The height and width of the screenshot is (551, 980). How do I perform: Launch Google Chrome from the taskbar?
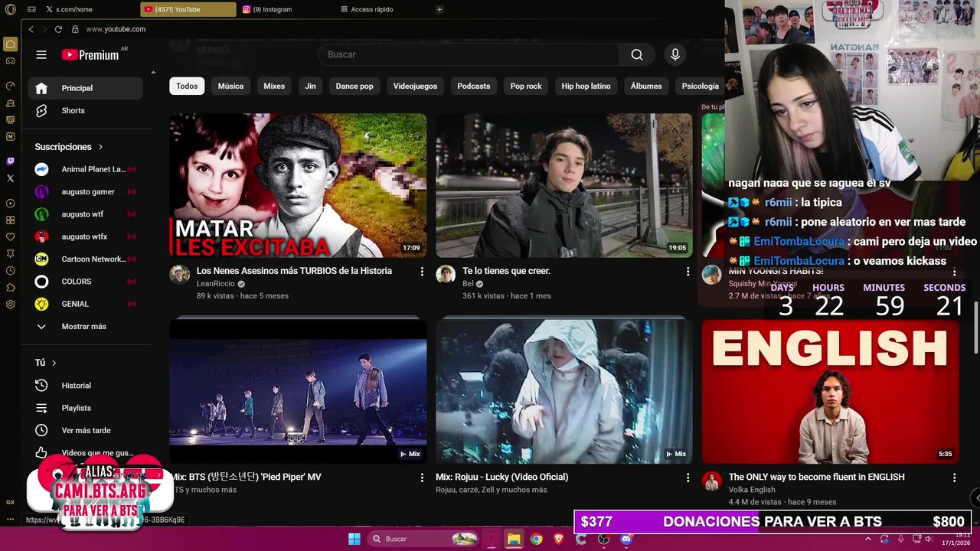pos(537,539)
